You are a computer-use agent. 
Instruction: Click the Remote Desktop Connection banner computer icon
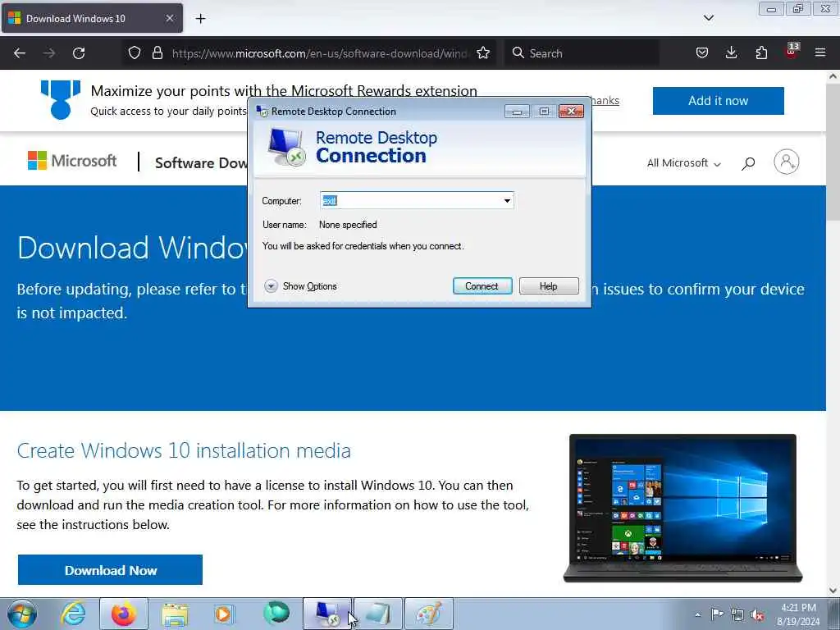point(286,147)
